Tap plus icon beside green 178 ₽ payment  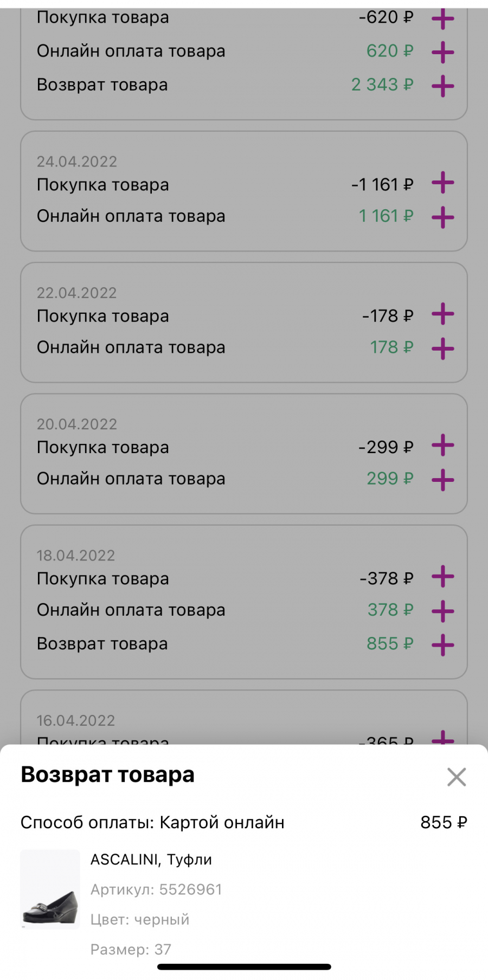443,349
